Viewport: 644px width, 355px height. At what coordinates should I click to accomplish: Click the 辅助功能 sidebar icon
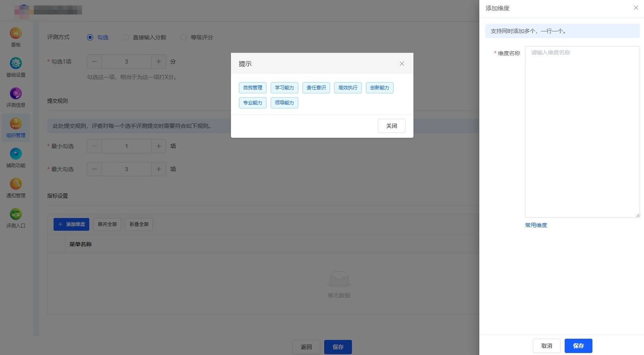pos(16,154)
